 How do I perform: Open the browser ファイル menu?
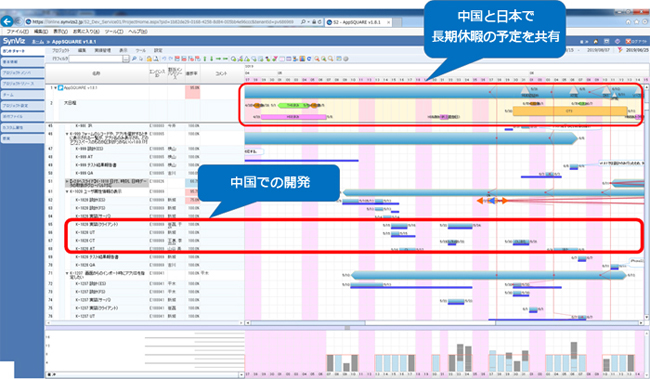(x=17, y=32)
